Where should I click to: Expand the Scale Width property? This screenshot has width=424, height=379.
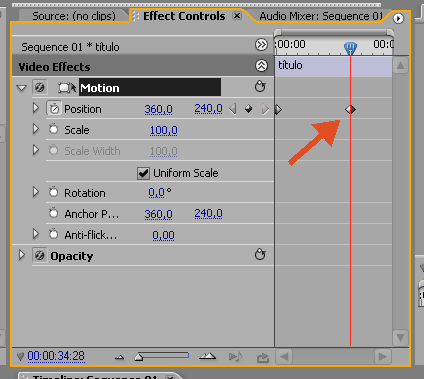(x=36, y=150)
